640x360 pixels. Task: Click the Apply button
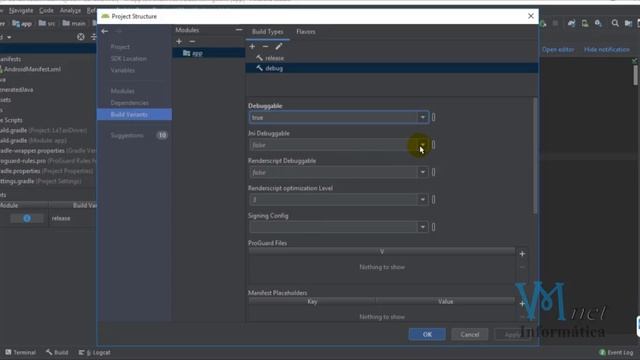point(512,334)
